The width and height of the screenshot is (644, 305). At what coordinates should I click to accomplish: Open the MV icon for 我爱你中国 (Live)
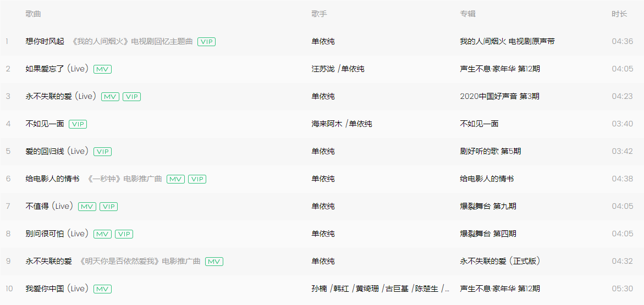103,289
